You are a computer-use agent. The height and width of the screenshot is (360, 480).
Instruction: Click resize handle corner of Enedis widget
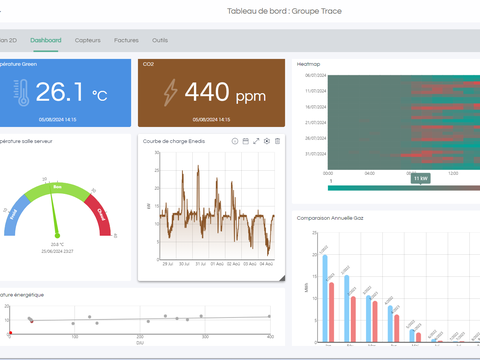(x=282, y=278)
